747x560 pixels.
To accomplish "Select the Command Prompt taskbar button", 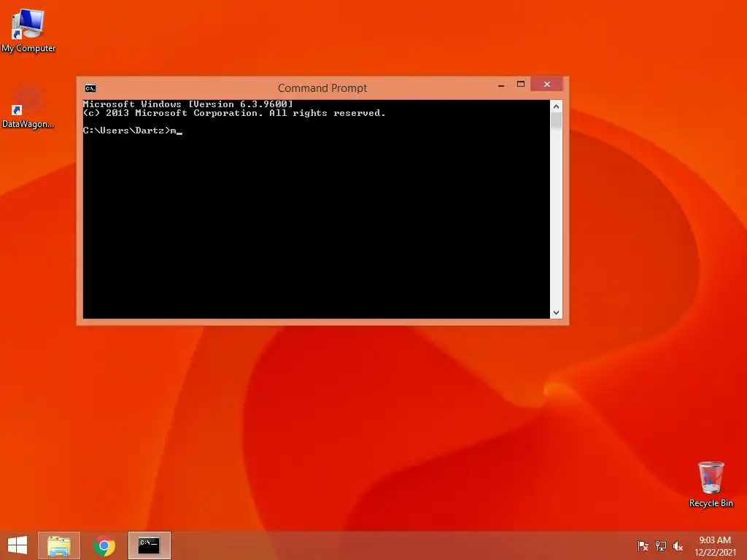I will click(149, 545).
